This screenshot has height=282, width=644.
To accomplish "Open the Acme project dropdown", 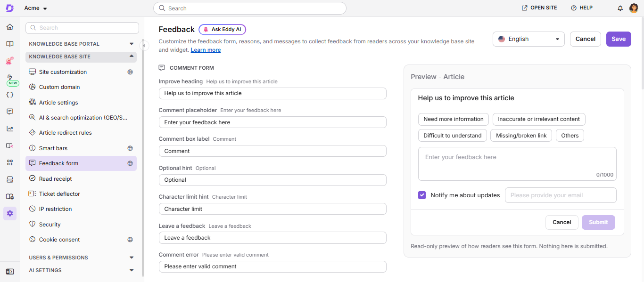I will point(36,8).
